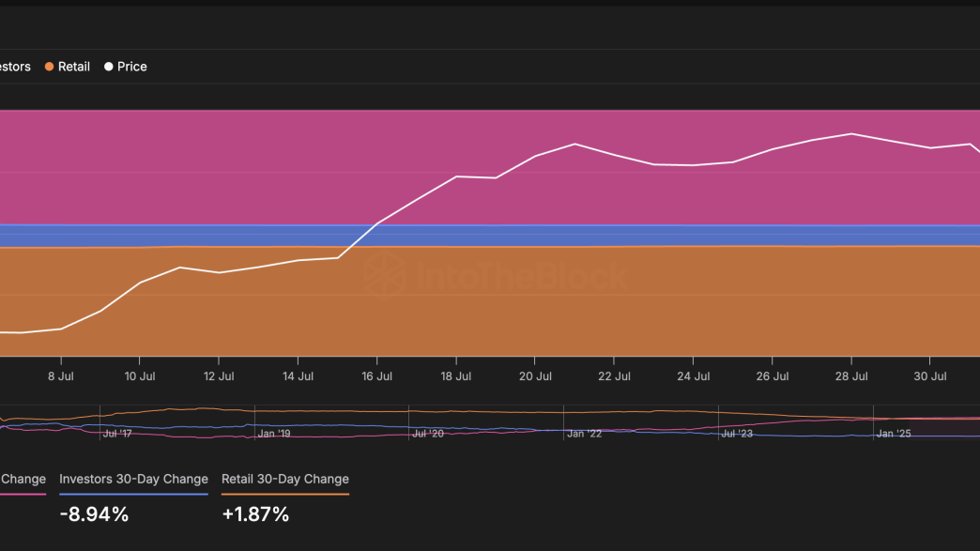Click the 30 Jul x-axis label

[x=929, y=375]
